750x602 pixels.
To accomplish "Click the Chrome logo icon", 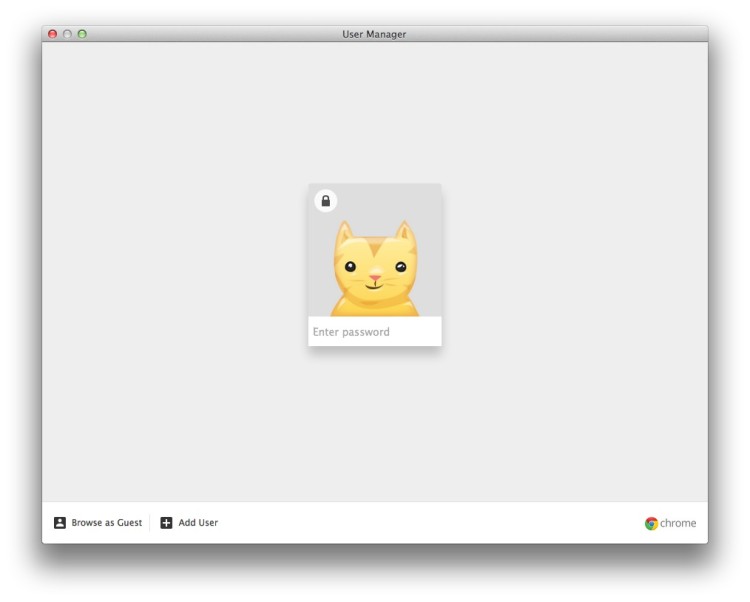I will [651, 524].
